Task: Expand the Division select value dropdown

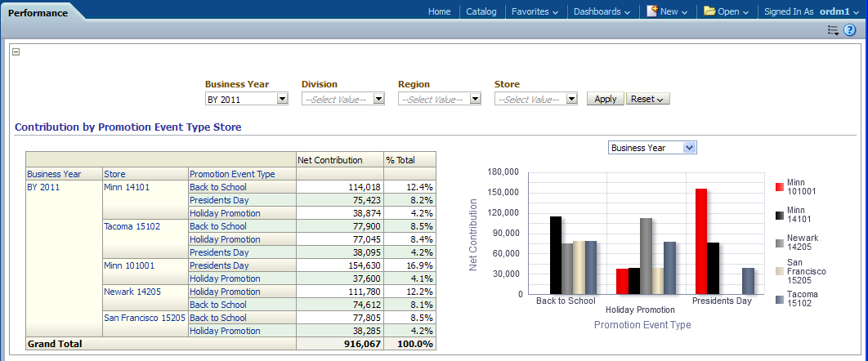Action: click(378, 99)
